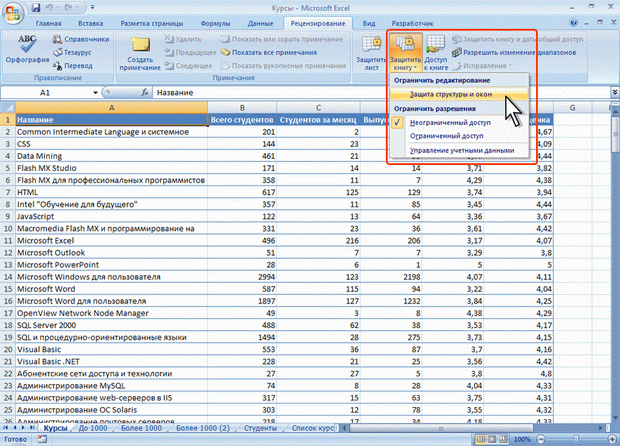Switch to the Вставка tab
This screenshot has width=620, height=446.
(x=91, y=23)
